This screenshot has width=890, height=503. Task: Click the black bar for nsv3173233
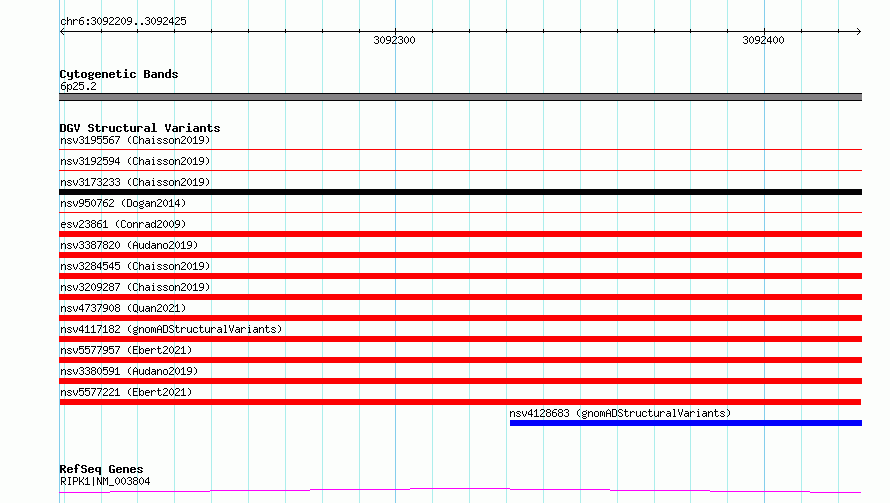click(460, 192)
